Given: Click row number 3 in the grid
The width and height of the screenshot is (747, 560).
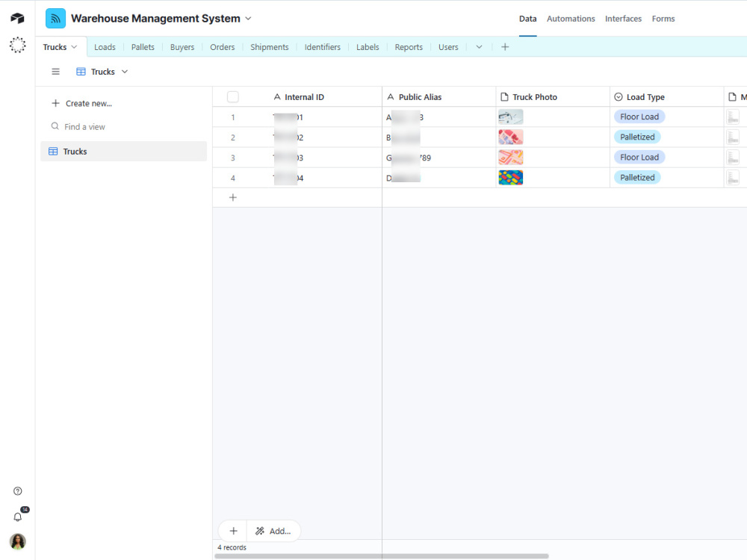Looking at the screenshot, I should tap(233, 158).
